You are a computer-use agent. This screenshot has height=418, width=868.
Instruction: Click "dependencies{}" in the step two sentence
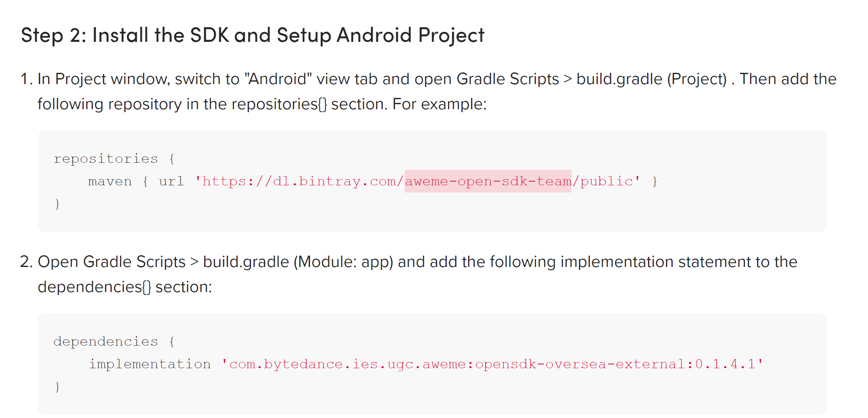pos(94,287)
